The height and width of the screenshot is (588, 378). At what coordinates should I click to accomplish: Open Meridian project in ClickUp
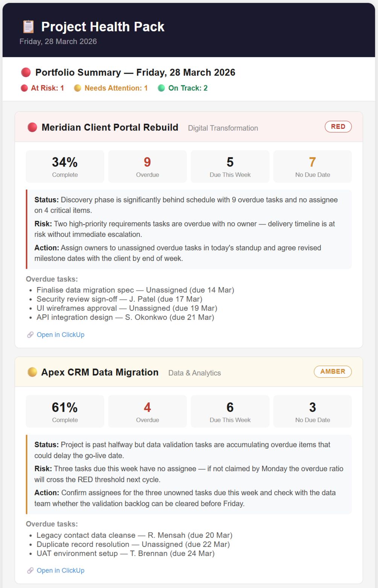coord(60,335)
